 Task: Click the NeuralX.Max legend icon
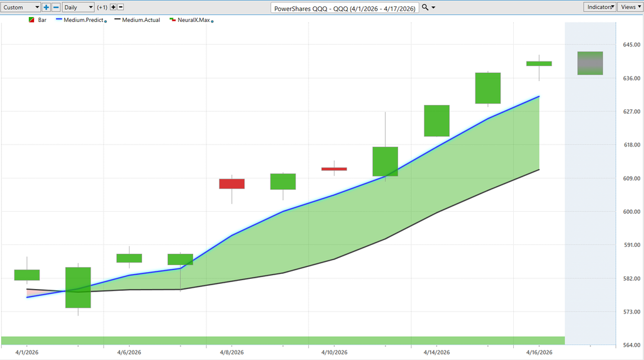pyautogui.click(x=172, y=20)
